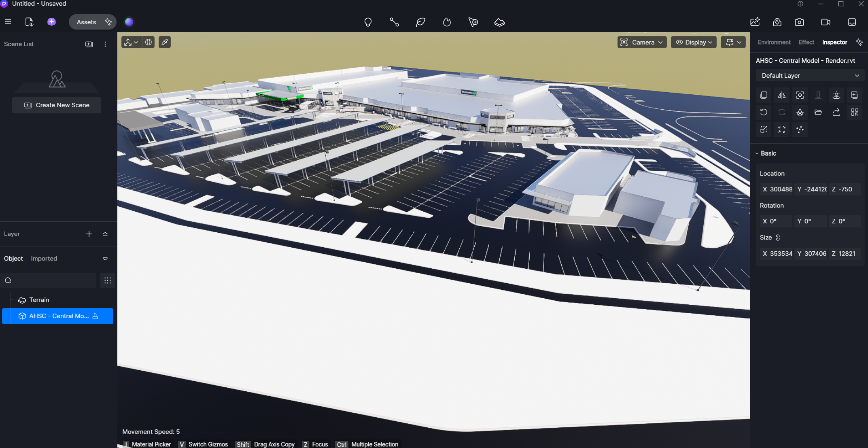Open the video recording icon

(x=826, y=22)
